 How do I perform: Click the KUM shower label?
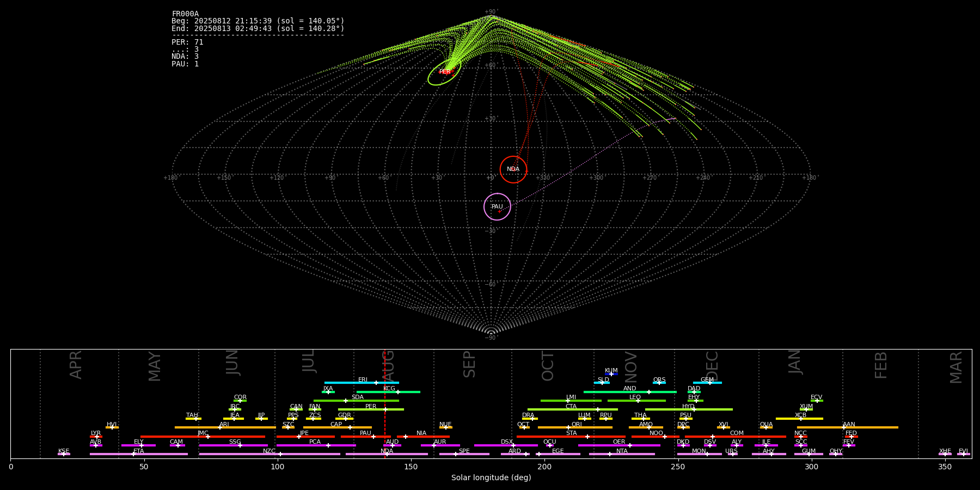(611, 371)
